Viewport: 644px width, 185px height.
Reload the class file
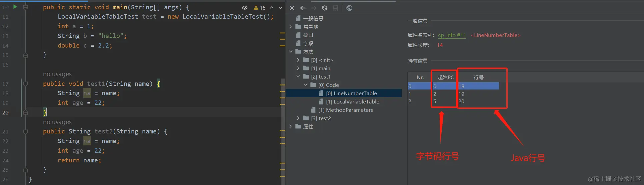click(325, 8)
